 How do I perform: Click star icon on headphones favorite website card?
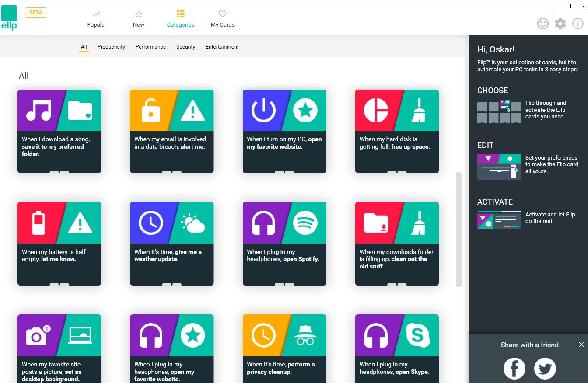(x=193, y=335)
